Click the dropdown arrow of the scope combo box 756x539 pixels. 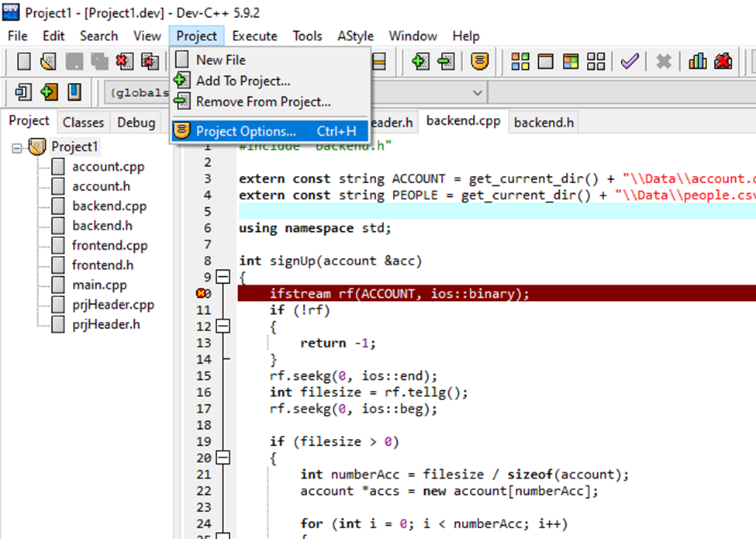click(x=478, y=92)
